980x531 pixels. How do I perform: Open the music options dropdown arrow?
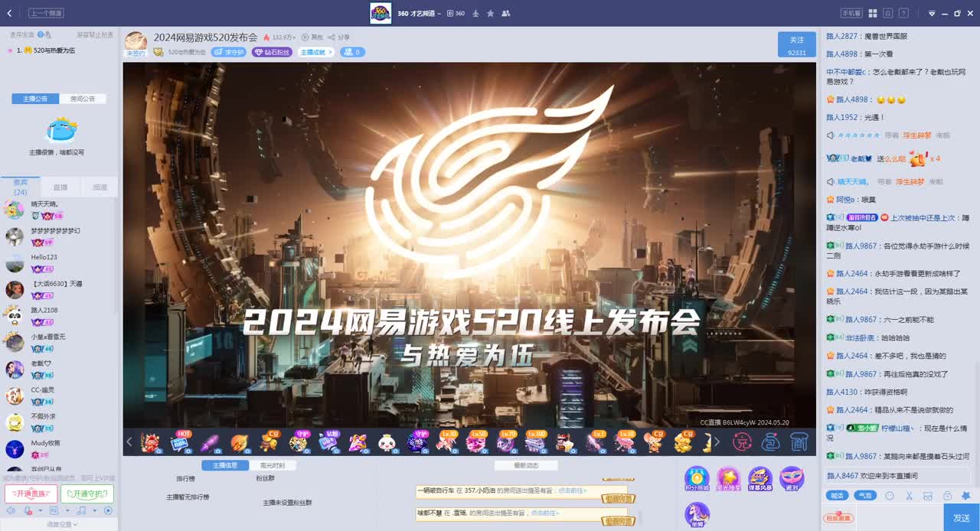coord(94,510)
